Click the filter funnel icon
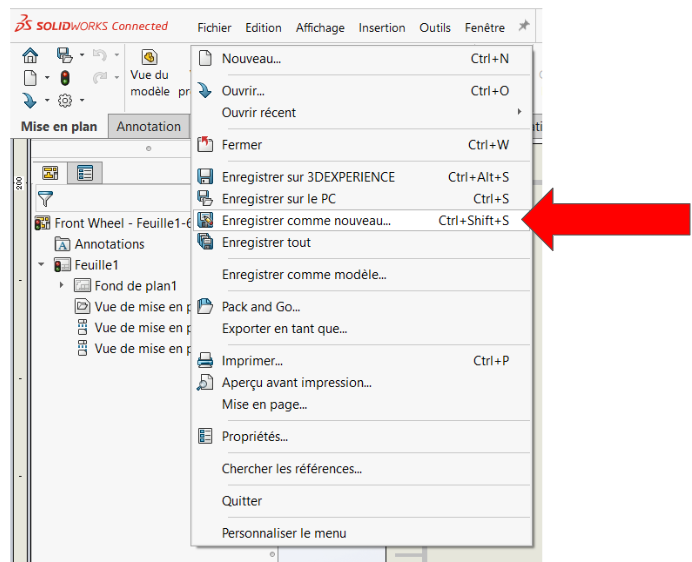Image resolution: width=692 pixels, height=562 pixels. [45, 199]
